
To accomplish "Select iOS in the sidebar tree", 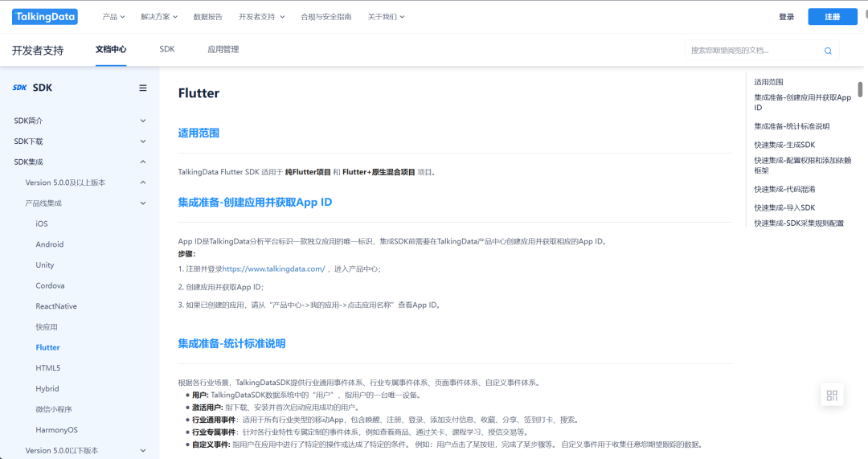I will (x=42, y=223).
